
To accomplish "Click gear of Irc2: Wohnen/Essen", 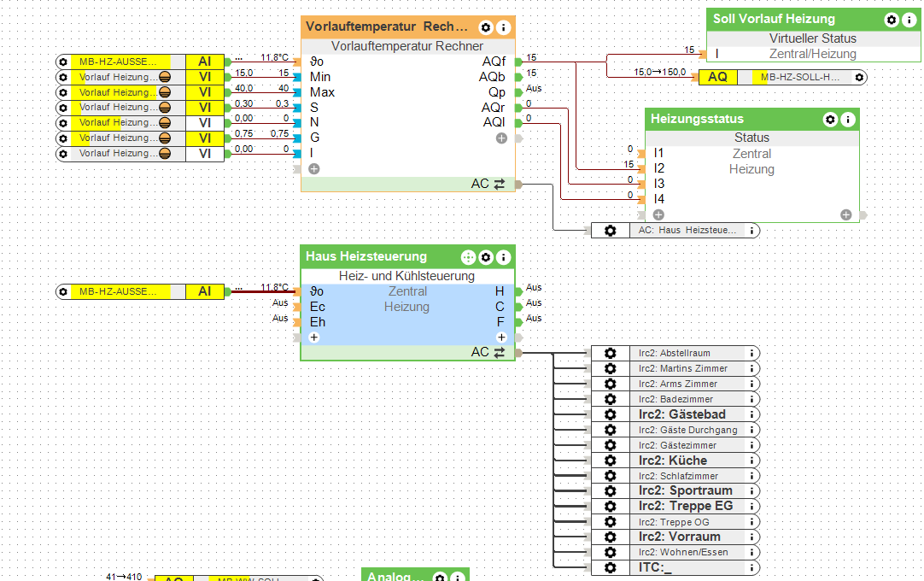I will [x=611, y=552].
